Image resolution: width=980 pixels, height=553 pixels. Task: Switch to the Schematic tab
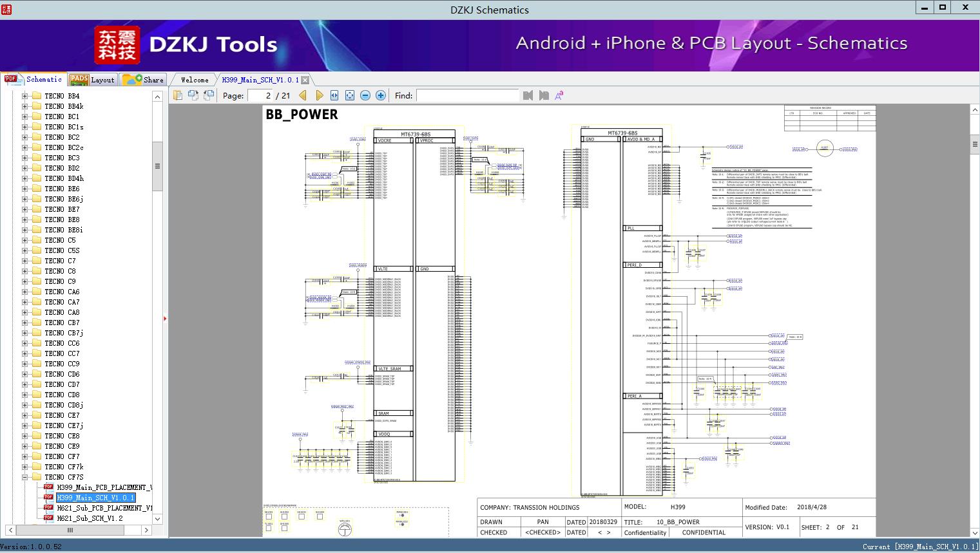(33, 79)
